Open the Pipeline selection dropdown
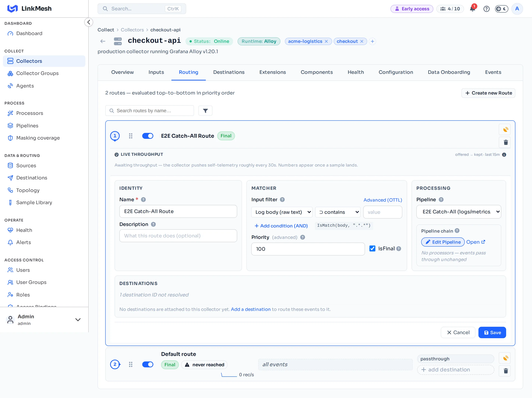Screen dimensions: 532x398 [x=459, y=212]
